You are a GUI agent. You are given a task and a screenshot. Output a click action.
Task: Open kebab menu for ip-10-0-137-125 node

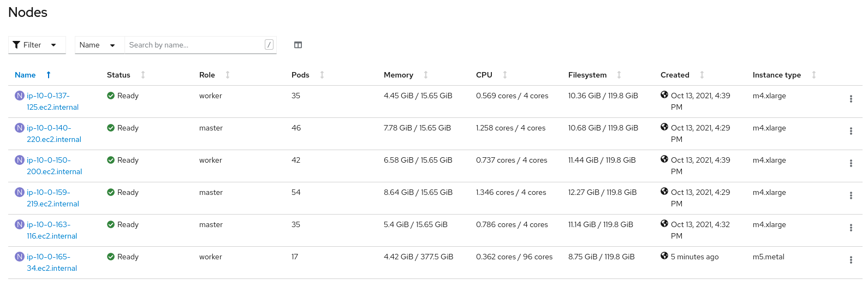tap(851, 99)
